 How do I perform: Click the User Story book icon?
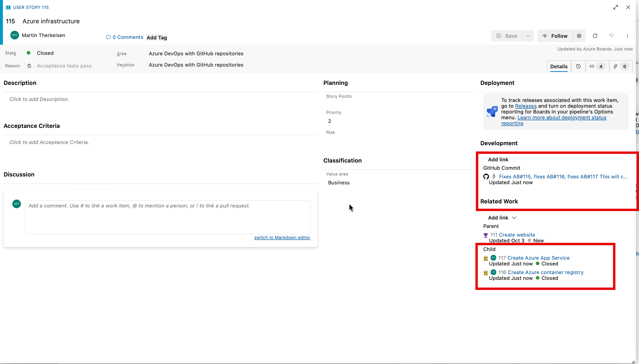[8, 7]
